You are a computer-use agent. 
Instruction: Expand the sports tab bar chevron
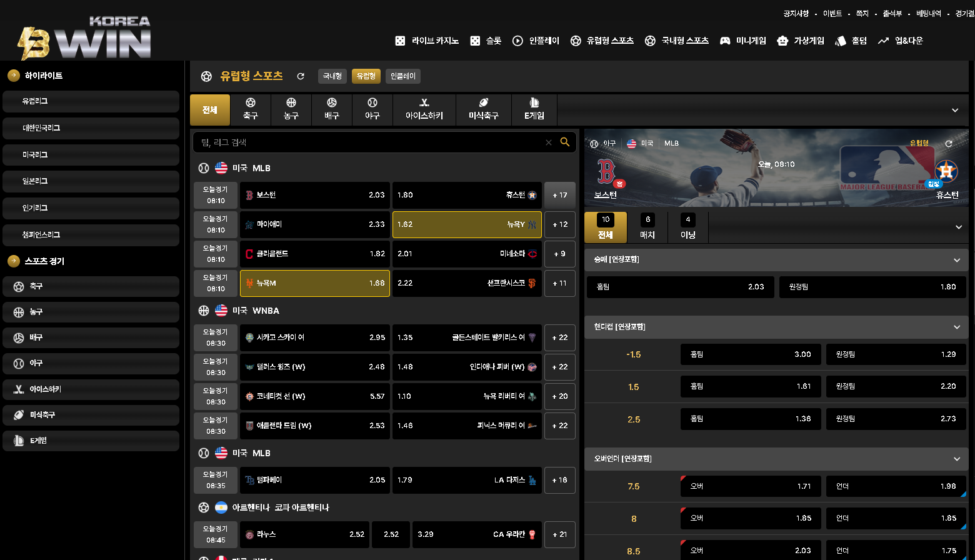pyautogui.click(x=955, y=110)
